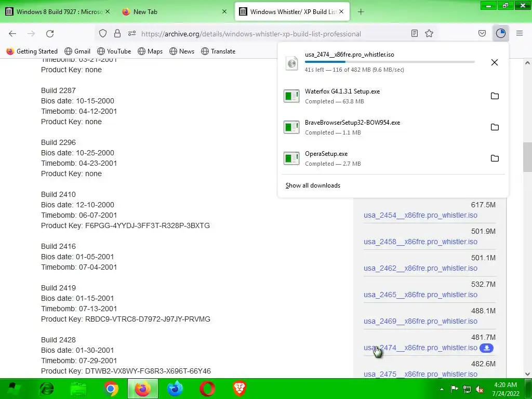Open the Maps bookmark

(x=150, y=51)
